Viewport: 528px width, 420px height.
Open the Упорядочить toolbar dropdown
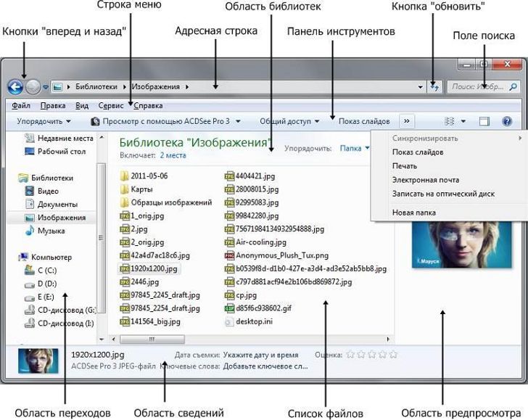(44, 121)
